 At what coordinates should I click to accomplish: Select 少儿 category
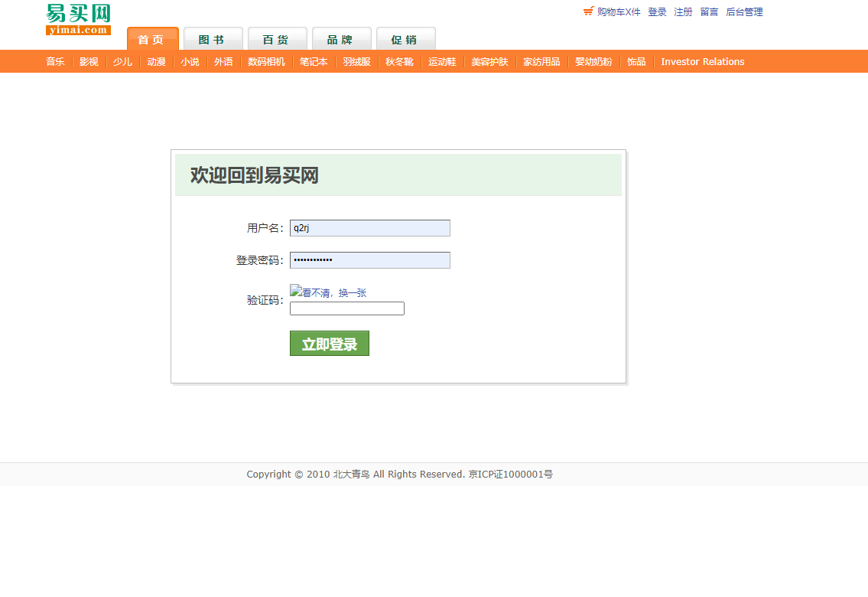tap(122, 61)
